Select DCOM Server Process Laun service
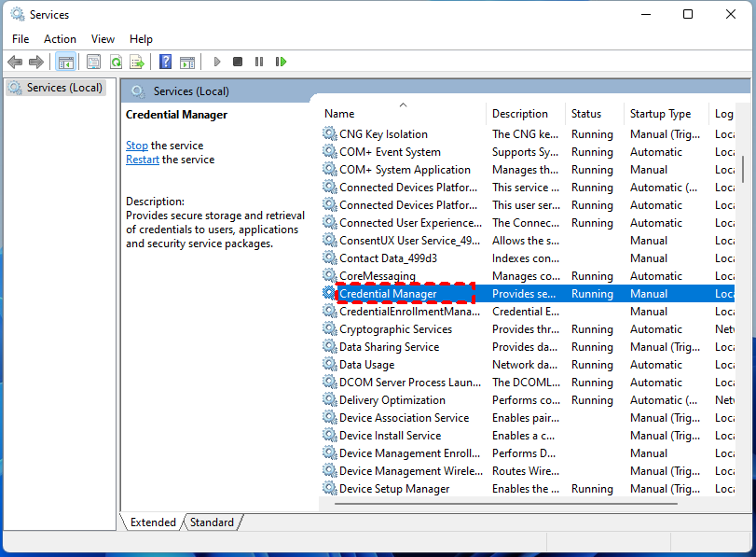Screen dimensions: 756x557 [x=527, y=383]
